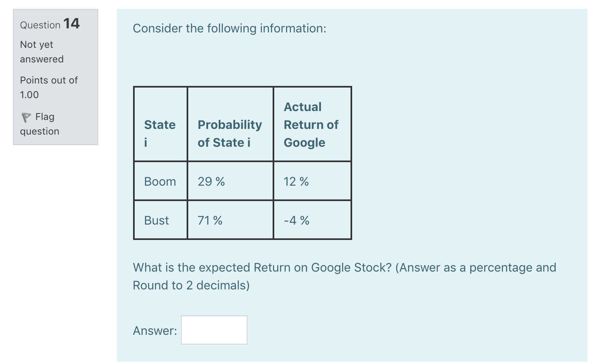This screenshot has width=598, height=364.
Task: Click the 29 % probability value
Action: (x=211, y=181)
